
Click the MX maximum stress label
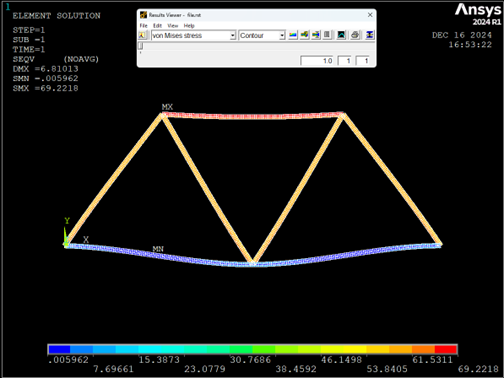click(167, 107)
